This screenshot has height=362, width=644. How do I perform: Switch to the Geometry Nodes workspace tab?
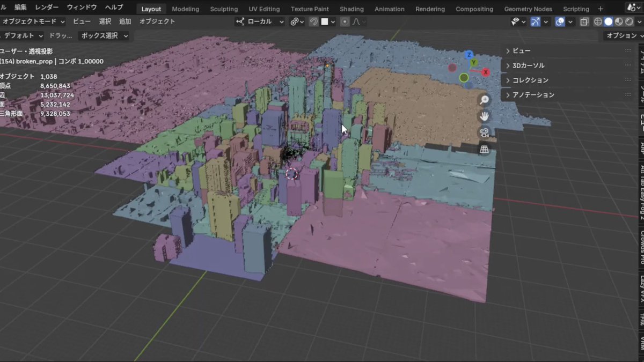click(528, 9)
